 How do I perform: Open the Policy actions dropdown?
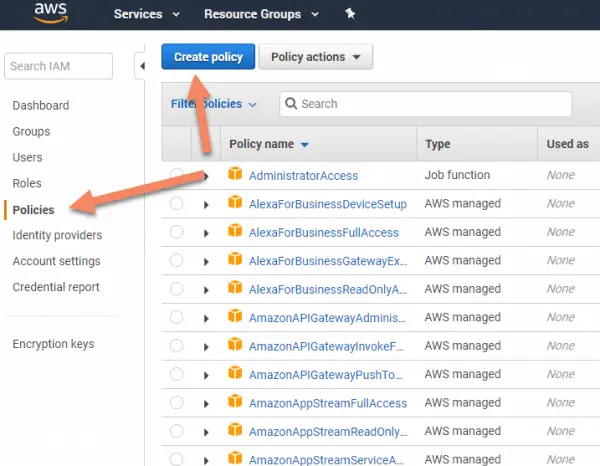pyautogui.click(x=316, y=57)
